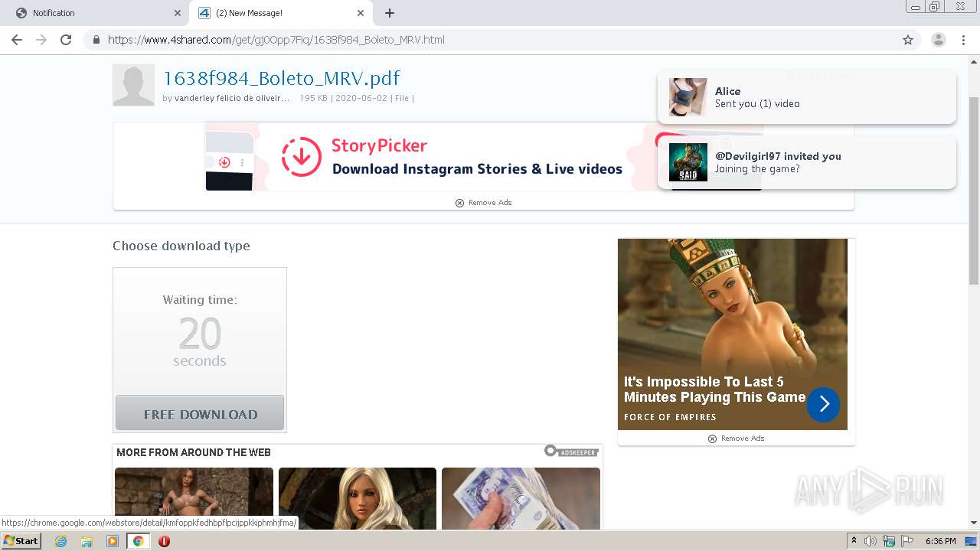
Task: Open money banknotes recommendation thumbnail
Action: click(521, 497)
